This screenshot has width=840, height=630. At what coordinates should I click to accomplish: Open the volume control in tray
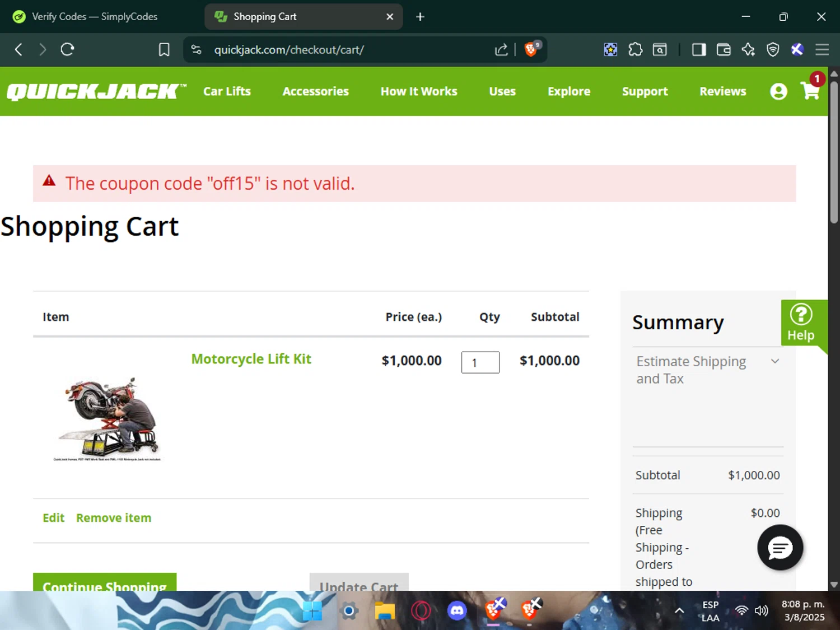pyautogui.click(x=761, y=610)
